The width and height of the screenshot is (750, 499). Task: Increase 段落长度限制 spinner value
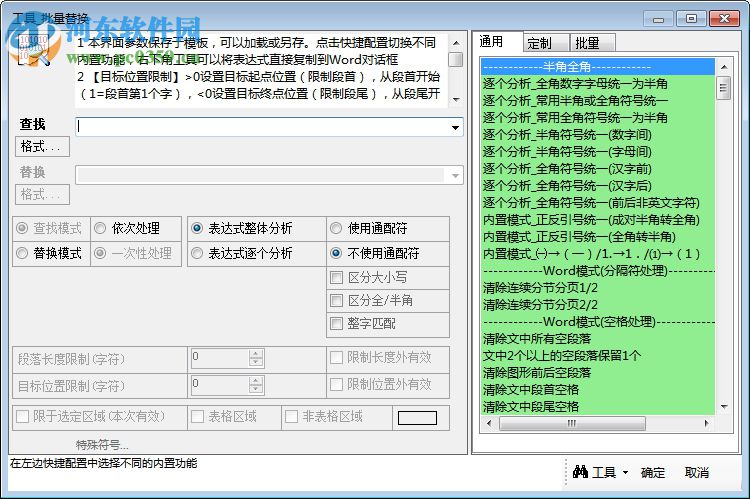click(x=256, y=354)
